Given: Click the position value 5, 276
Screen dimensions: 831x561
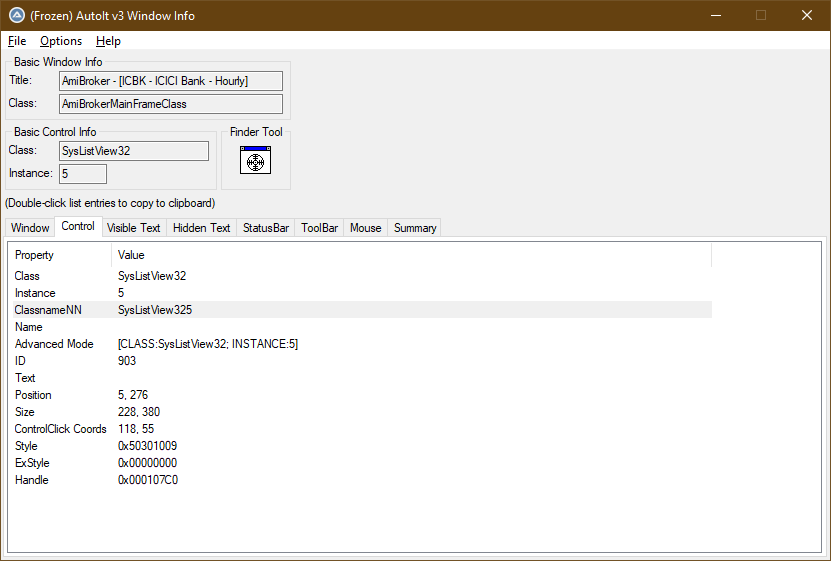Looking at the screenshot, I should (132, 395).
